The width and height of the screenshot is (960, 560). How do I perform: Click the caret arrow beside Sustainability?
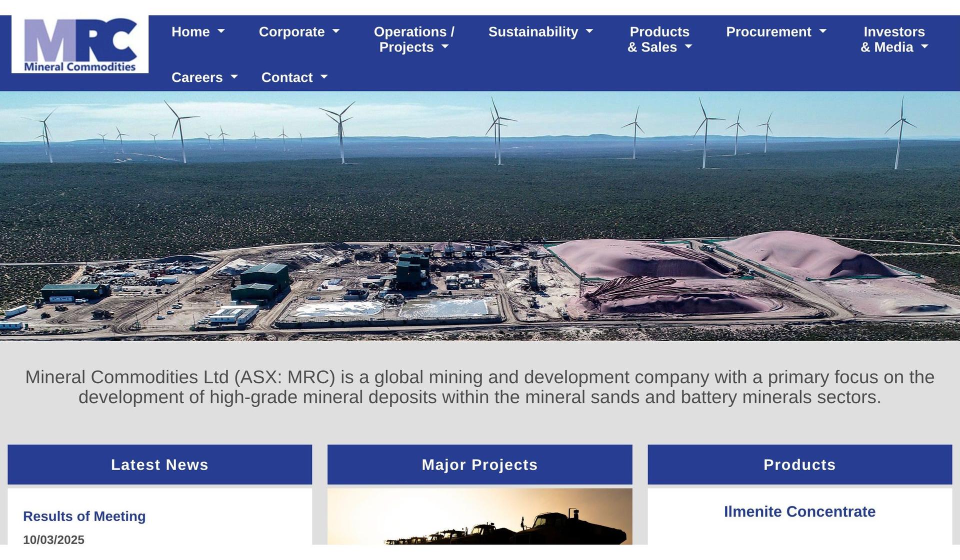click(x=589, y=32)
